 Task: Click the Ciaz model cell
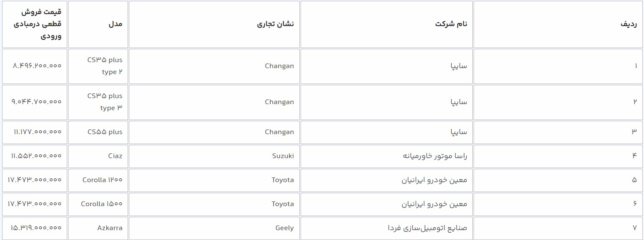[x=115, y=156]
